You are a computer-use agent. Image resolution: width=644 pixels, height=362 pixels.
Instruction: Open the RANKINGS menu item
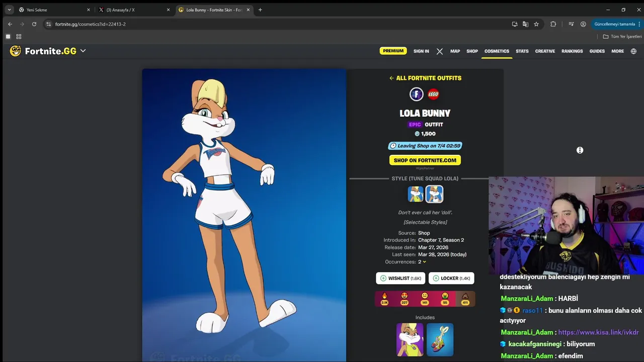(572, 51)
